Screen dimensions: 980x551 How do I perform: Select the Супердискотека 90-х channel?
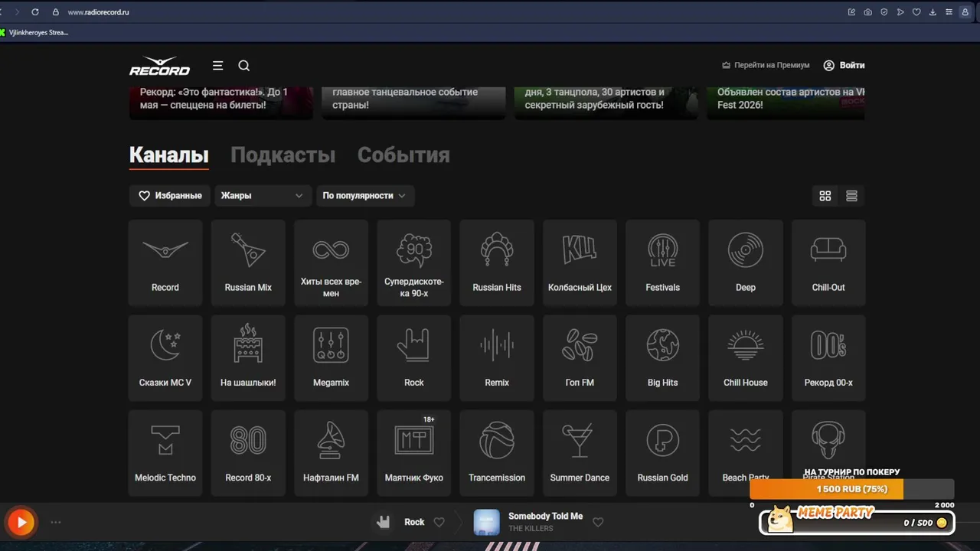(414, 263)
